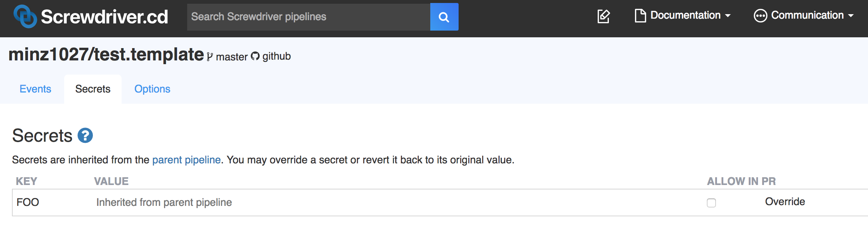The height and width of the screenshot is (229, 868).
Task: Select the Secrets tab
Action: pos(93,89)
